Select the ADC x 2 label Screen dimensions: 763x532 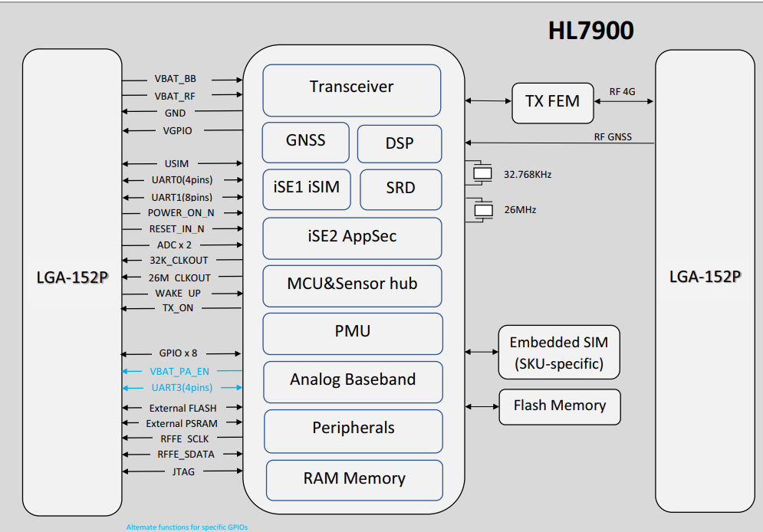click(174, 245)
